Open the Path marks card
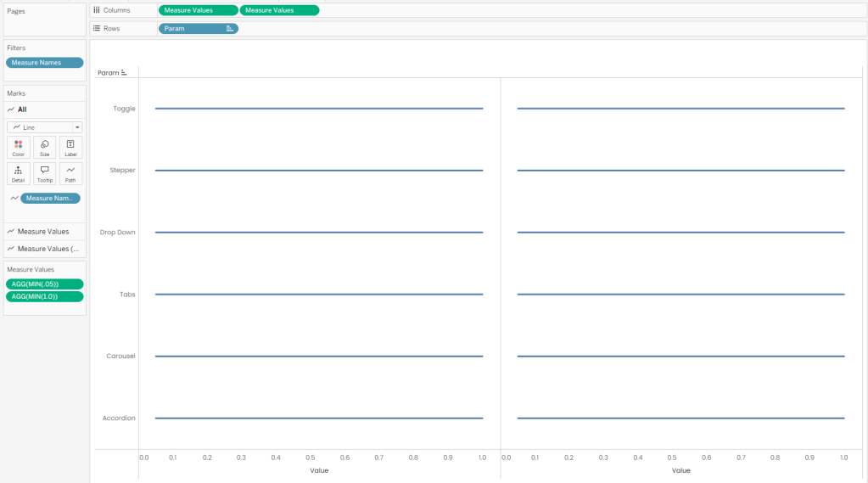 tap(70, 173)
